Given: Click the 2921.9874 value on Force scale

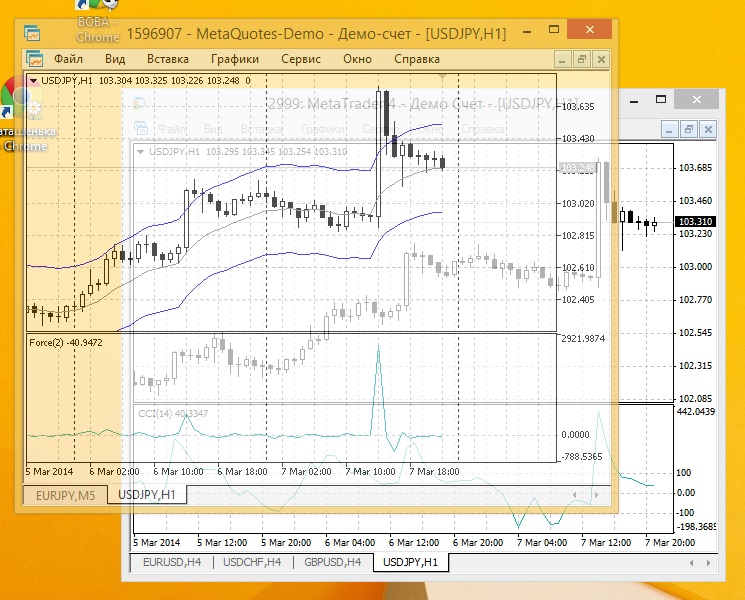Looking at the screenshot, I should [583, 339].
